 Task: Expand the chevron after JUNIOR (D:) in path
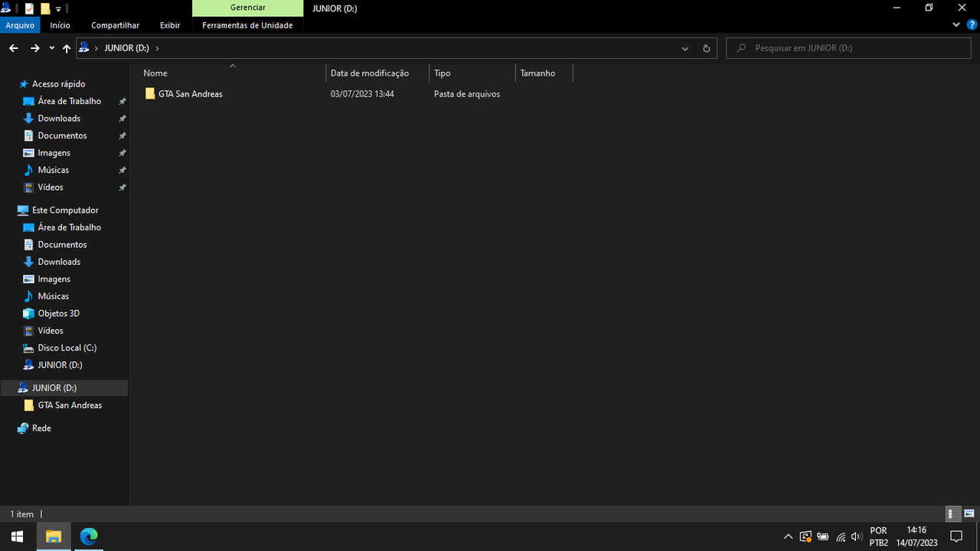pyautogui.click(x=157, y=48)
